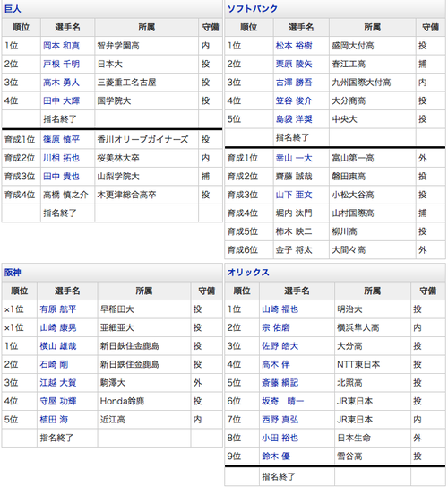Open 江越 大賀 player page
448x487 pixels.
[x=58, y=382]
